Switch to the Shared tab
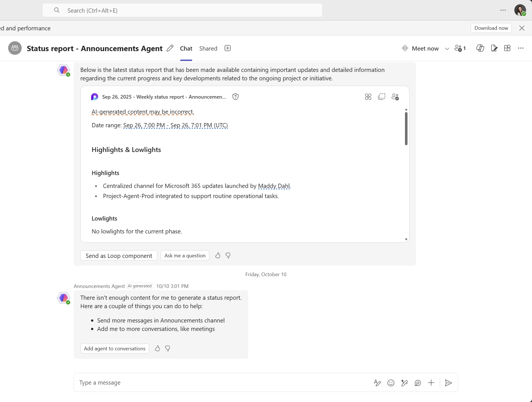 208,48
